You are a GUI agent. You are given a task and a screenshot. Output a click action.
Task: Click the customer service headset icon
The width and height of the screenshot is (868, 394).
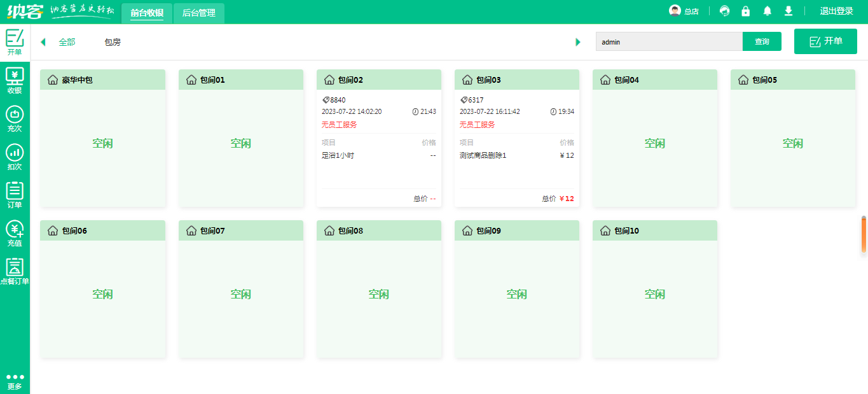pos(724,11)
